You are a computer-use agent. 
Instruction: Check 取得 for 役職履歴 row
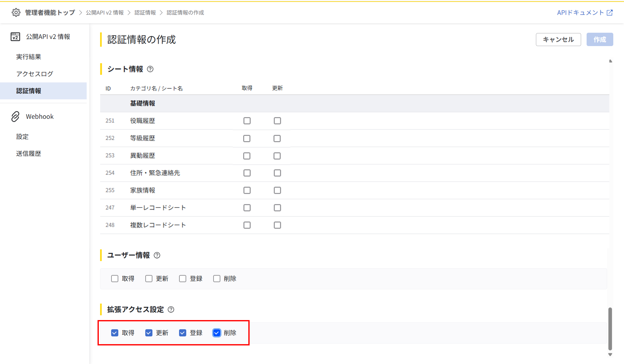247,121
